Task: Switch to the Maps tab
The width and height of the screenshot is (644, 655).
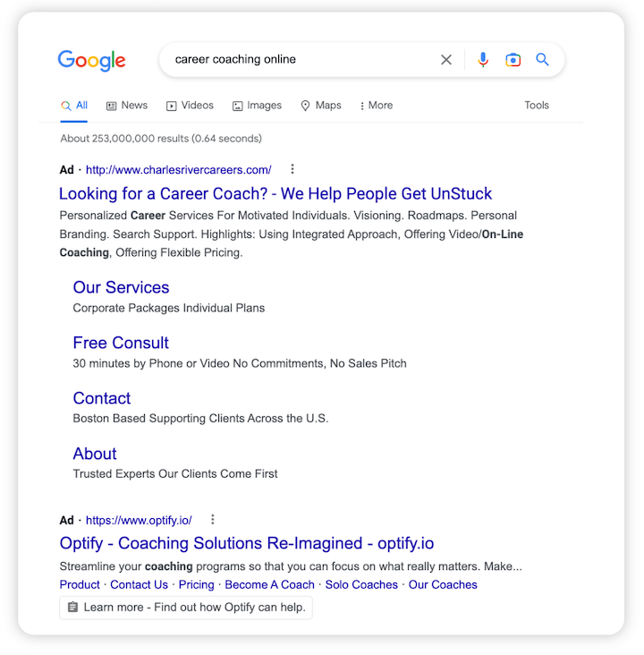Action: pos(320,106)
